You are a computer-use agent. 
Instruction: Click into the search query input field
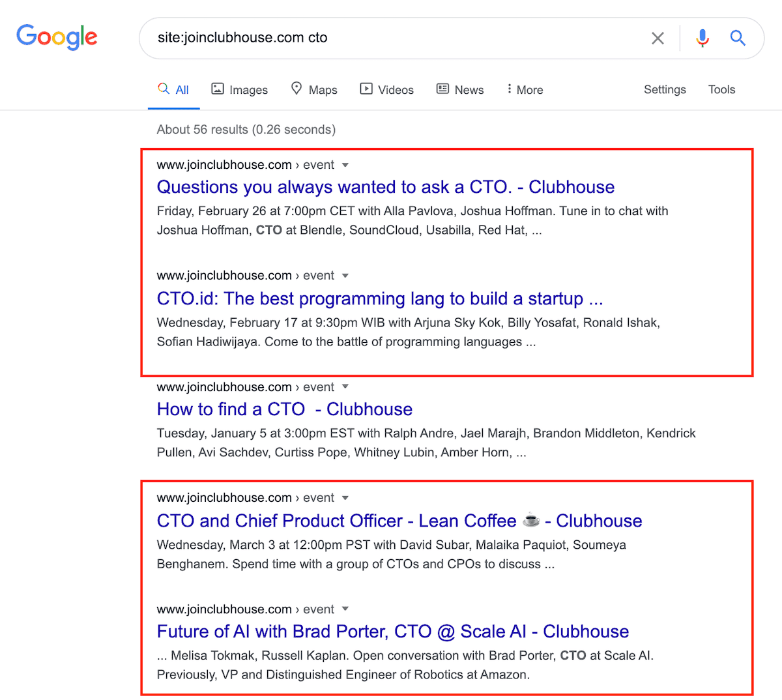(x=391, y=38)
